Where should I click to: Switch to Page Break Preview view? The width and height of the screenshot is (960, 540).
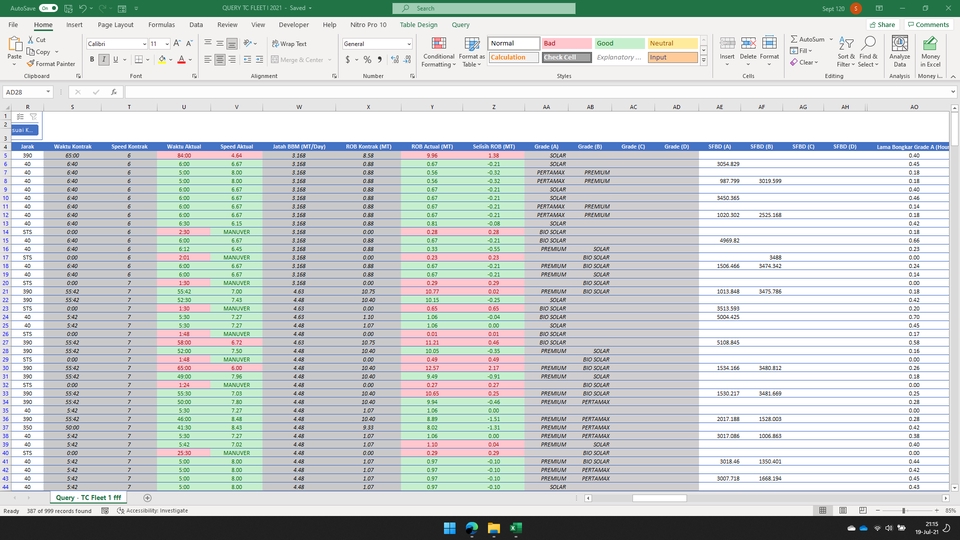(x=863, y=511)
